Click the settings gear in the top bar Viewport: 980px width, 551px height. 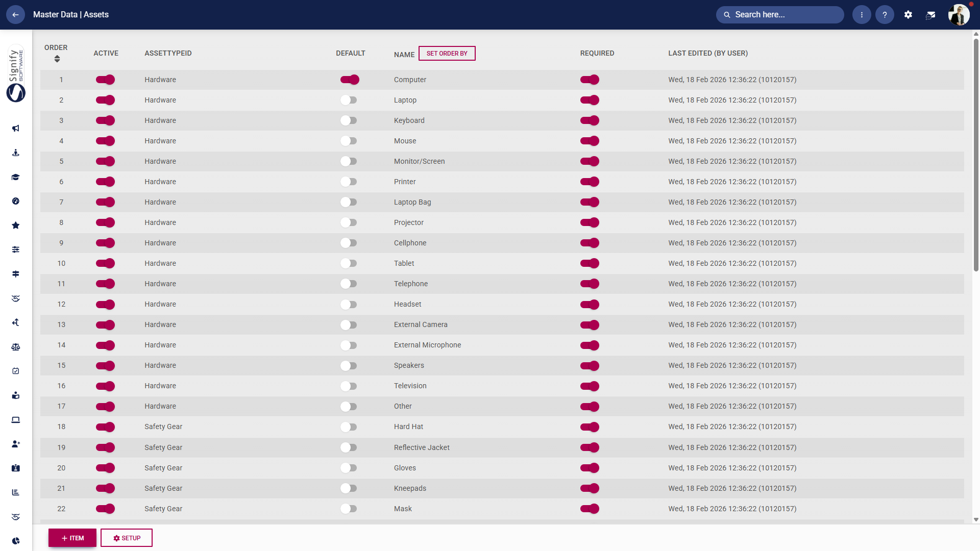coord(909,14)
